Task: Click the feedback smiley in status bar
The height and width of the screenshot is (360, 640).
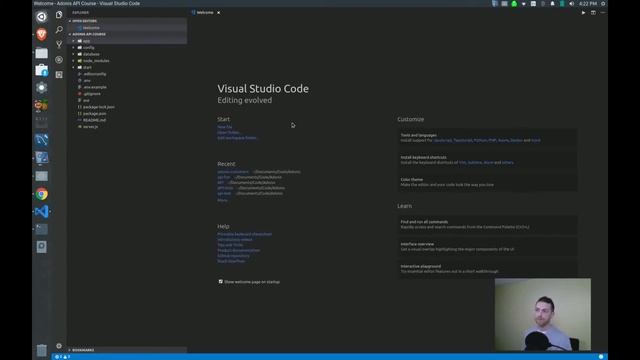Action: (601, 357)
